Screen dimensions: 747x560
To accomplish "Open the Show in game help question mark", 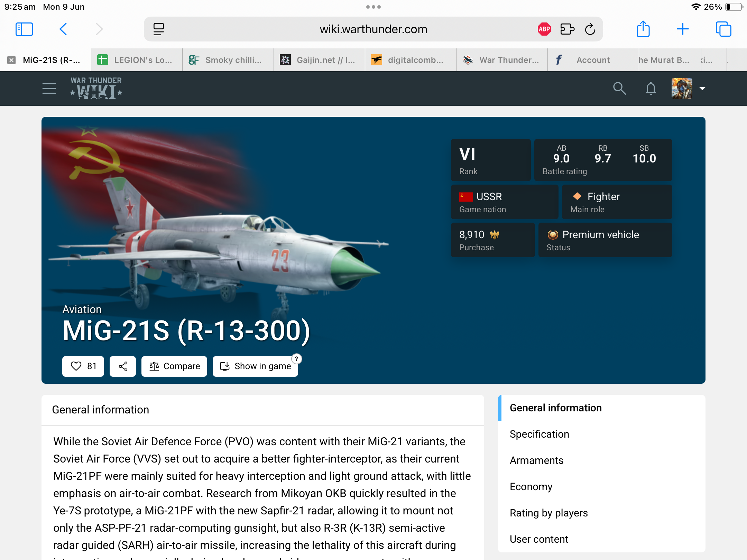I will pyautogui.click(x=296, y=359).
